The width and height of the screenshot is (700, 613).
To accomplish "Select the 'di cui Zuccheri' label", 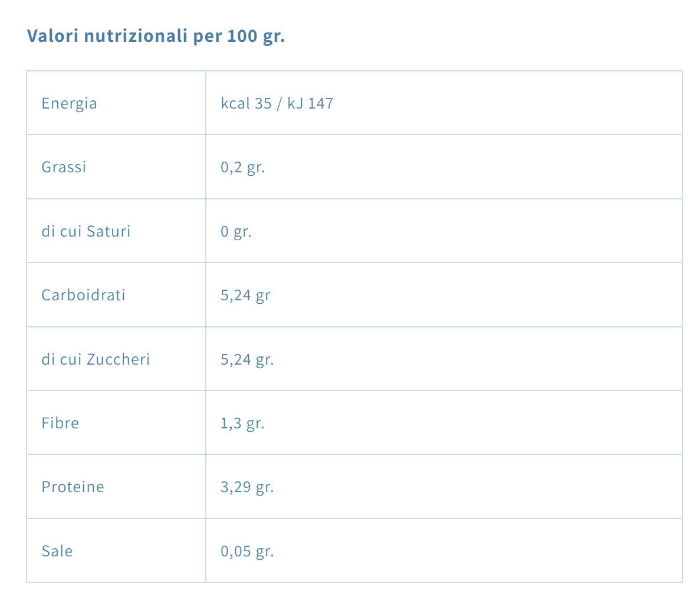I will [x=96, y=359].
